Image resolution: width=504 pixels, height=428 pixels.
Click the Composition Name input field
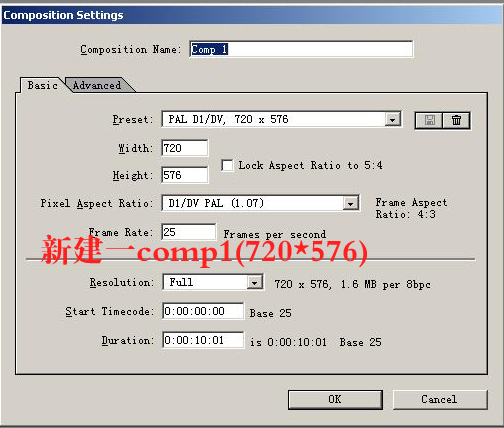[x=301, y=49]
